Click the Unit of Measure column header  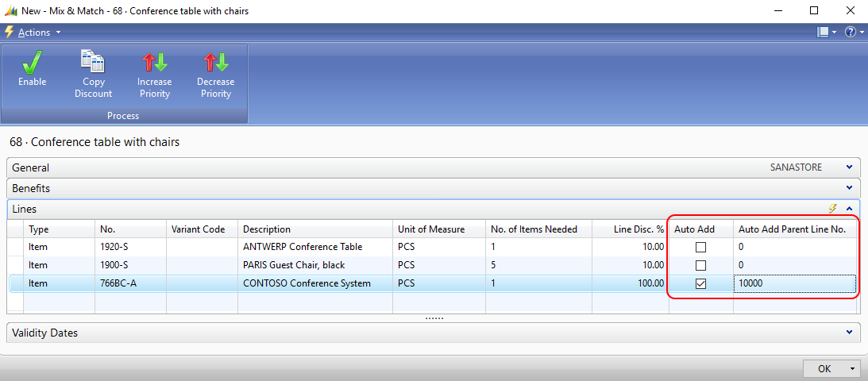439,229
